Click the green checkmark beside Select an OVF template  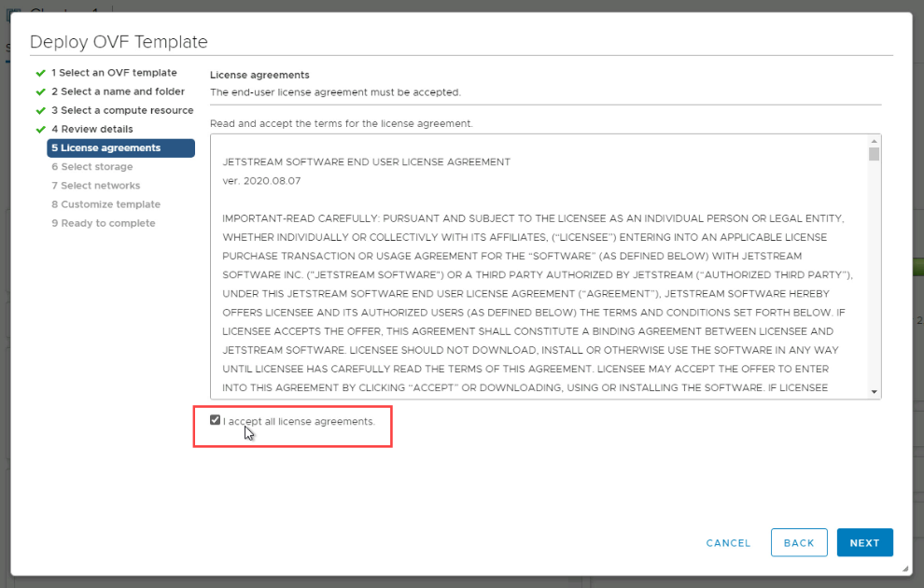click(x=40, y=73)
